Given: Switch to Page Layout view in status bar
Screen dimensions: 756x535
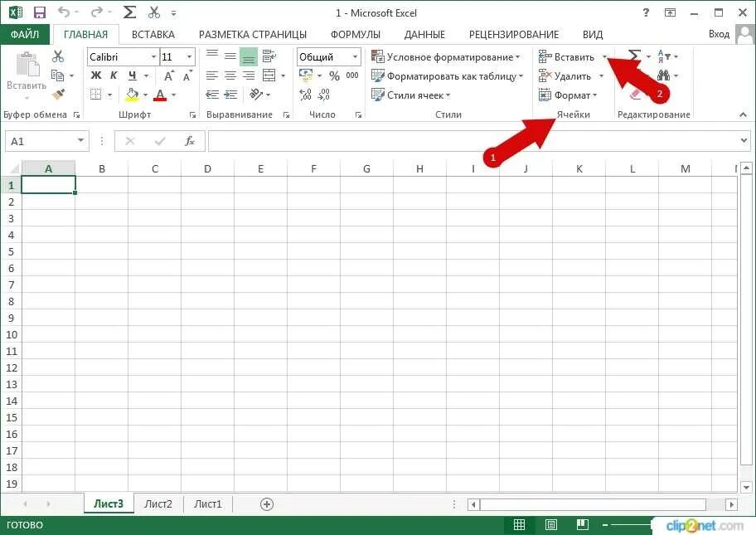Looking at the screenshot, I should [550, 524].
